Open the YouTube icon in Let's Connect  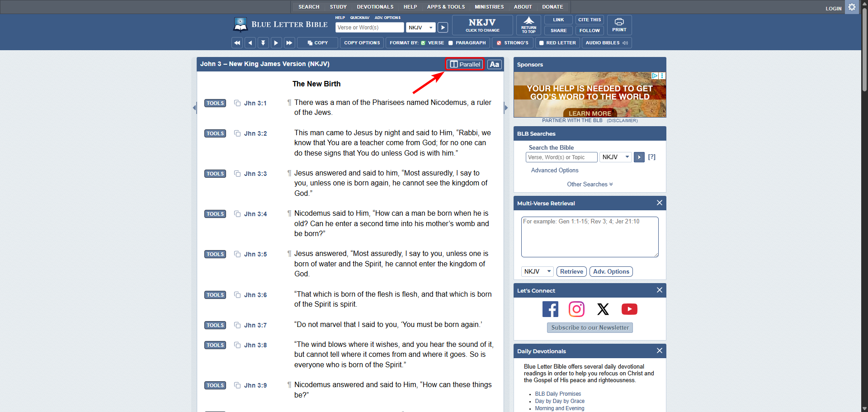[629, 309]
